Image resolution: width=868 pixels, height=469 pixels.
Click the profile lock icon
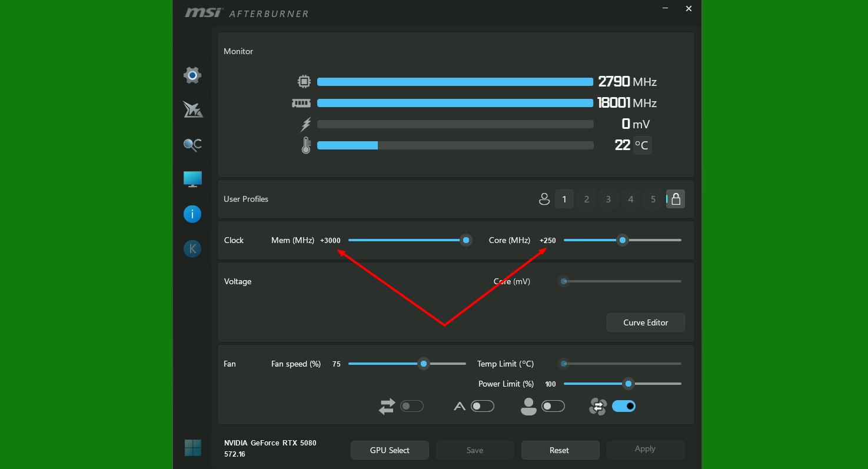point(676,199)
